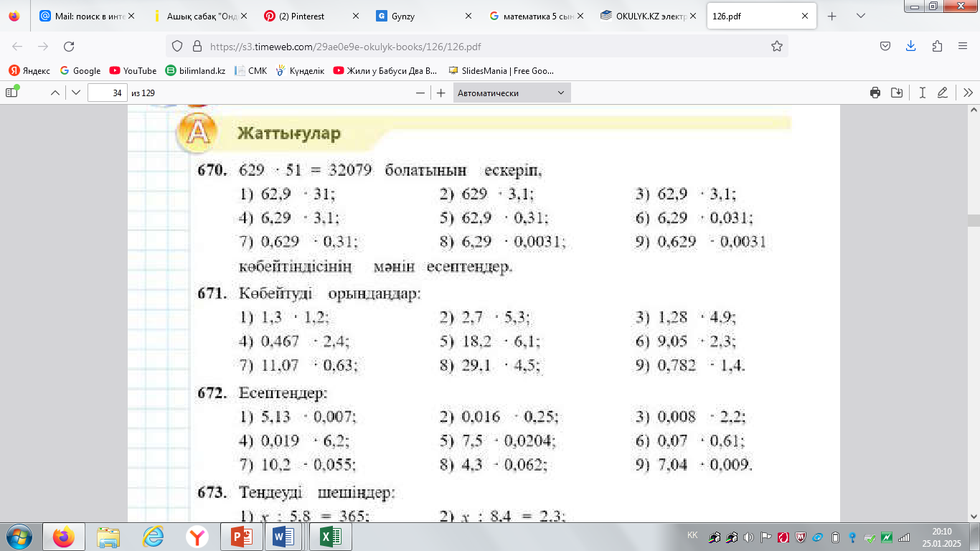Image resolution: width=980 pixels, height=551 pixels.
Task: Open Word from the taskbar
Action: [x=283, y=537]
